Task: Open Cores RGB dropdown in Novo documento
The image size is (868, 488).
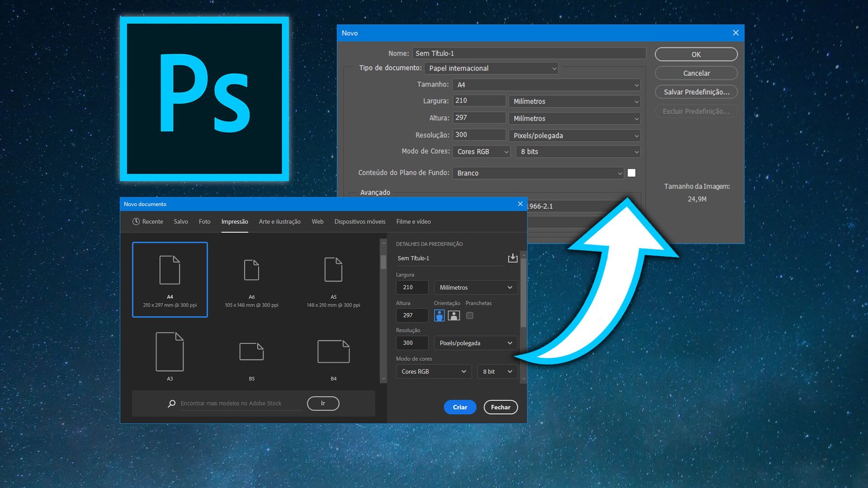Action: coord(433,371)
